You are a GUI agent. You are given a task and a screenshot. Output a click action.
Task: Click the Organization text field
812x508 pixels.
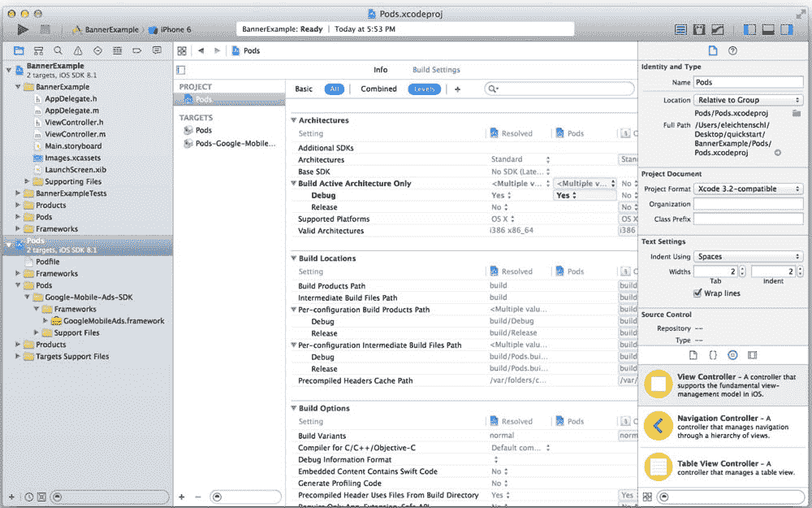point(747,204)
